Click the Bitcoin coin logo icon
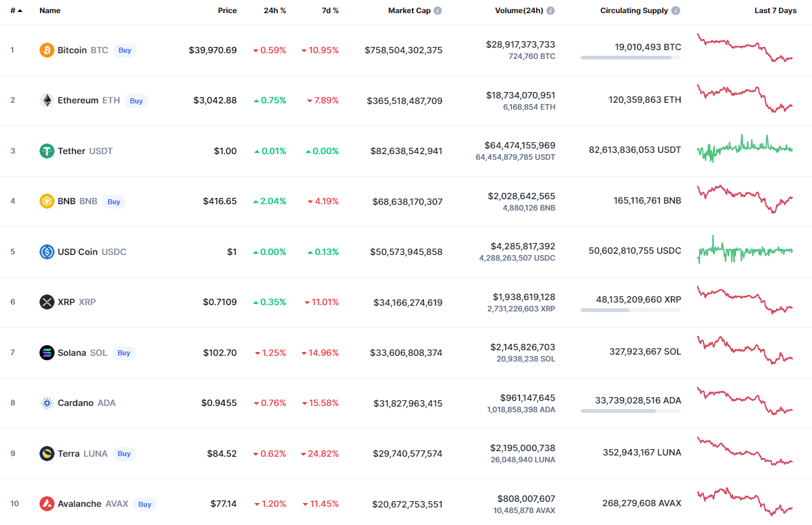Image resolution: width=812 pixels, height=525 pixels. pyautogui.click(x=47, y=50)
